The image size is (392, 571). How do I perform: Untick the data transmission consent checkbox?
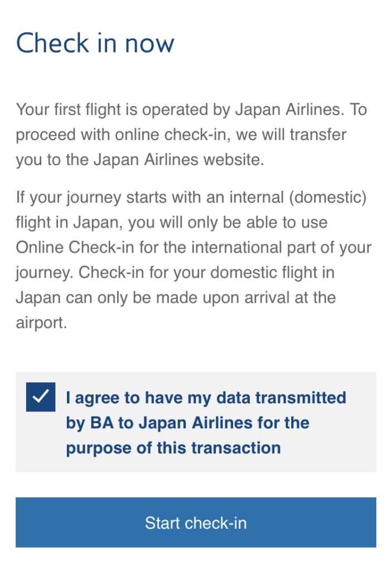tap(41, 397)
